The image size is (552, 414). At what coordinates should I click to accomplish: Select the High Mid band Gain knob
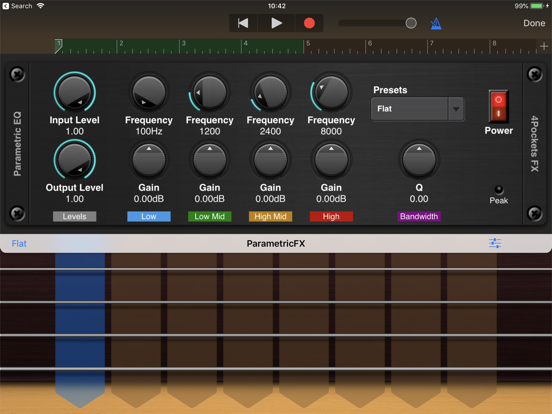pyautogui.click(x=270, y=160)
